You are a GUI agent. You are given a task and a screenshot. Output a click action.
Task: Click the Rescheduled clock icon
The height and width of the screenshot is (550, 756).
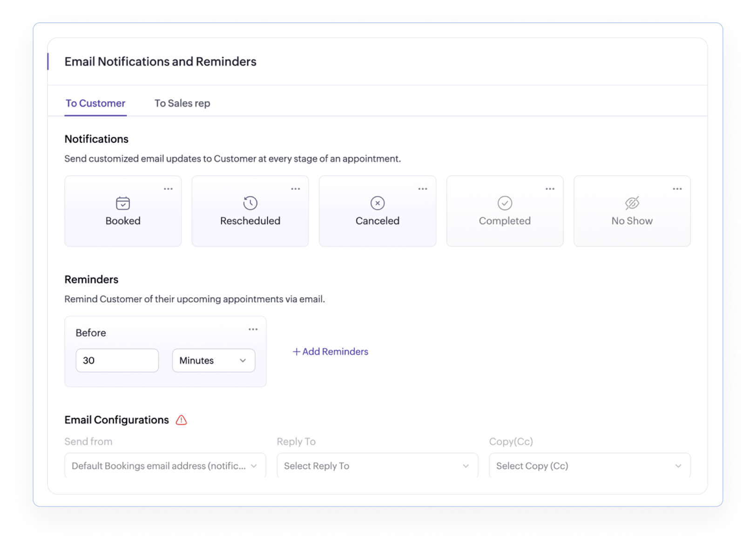[x=250, y=203]
